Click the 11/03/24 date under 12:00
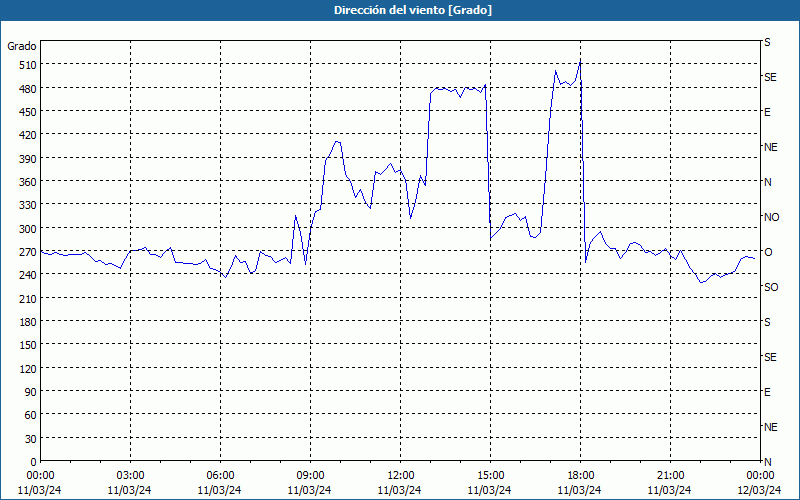The image size is (800, 500). [x=399, y=490]
